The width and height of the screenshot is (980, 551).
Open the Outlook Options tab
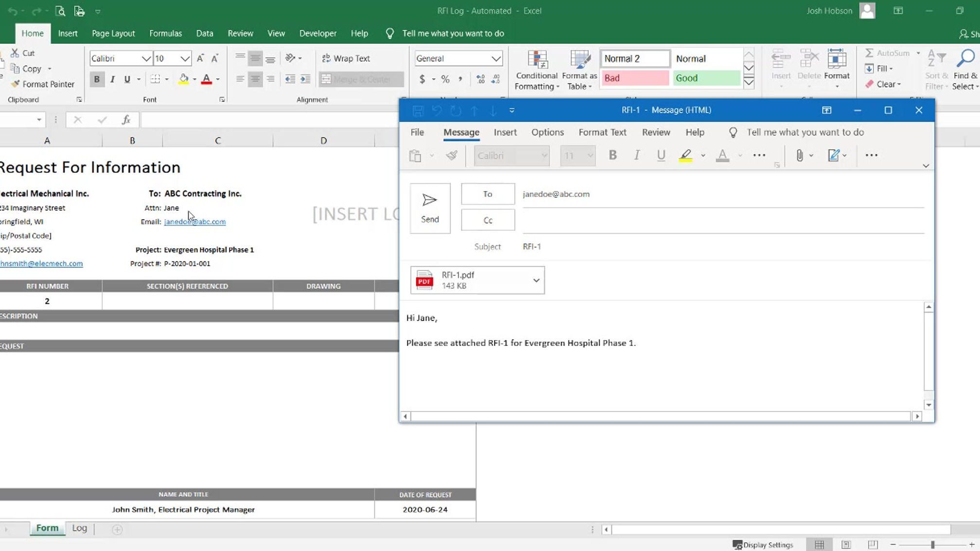(x=547, y=132)
